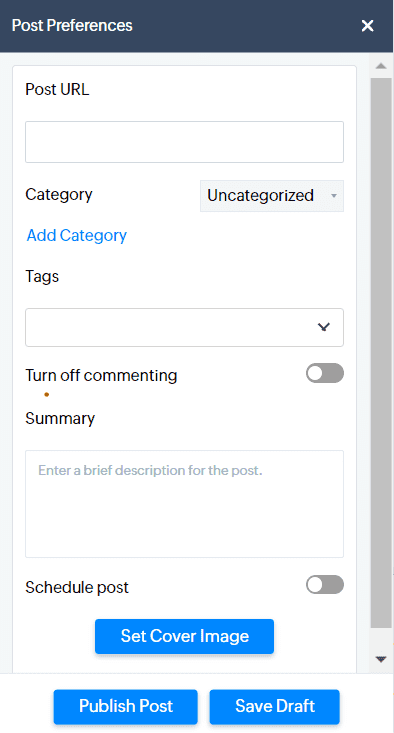The height and width of the screenshot is (733, 394).
Task: Click the Schedule post label
Action: [77, 588]
